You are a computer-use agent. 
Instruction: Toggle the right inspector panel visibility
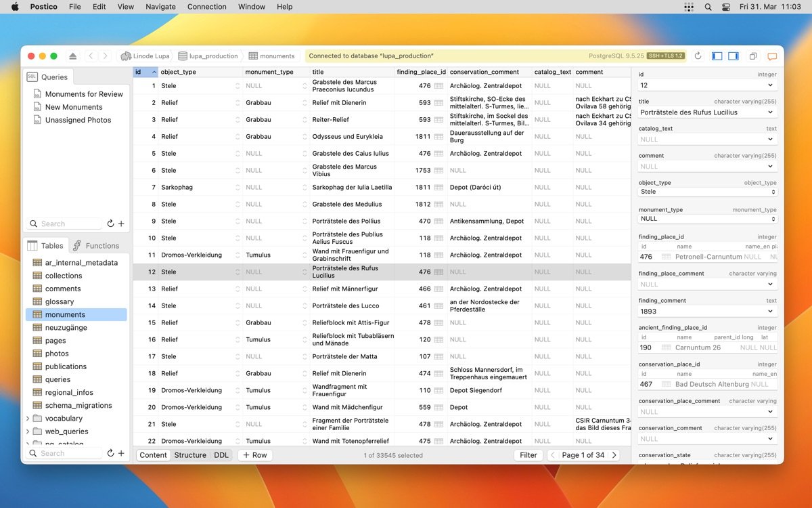pos(734,56)
